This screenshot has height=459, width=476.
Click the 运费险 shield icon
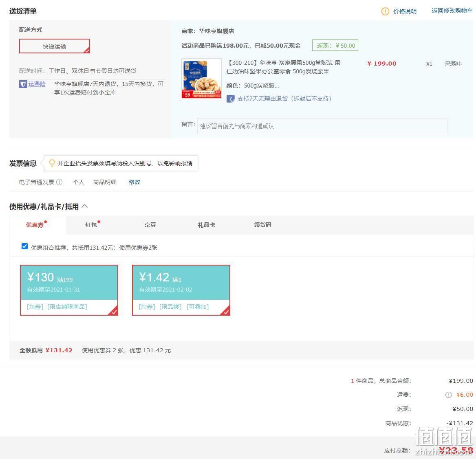[23, 84]
